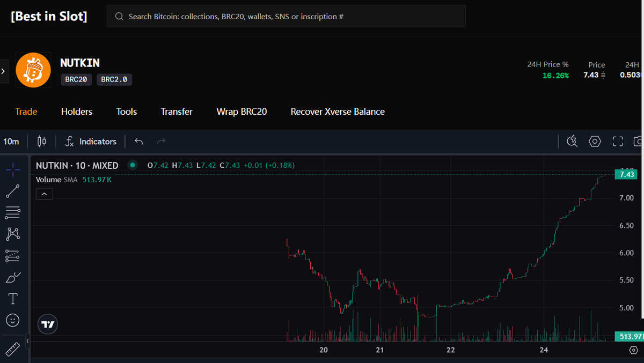644x363 pixels.
Task: Expand the left sidebar arrow
Action: click(4, 71)
